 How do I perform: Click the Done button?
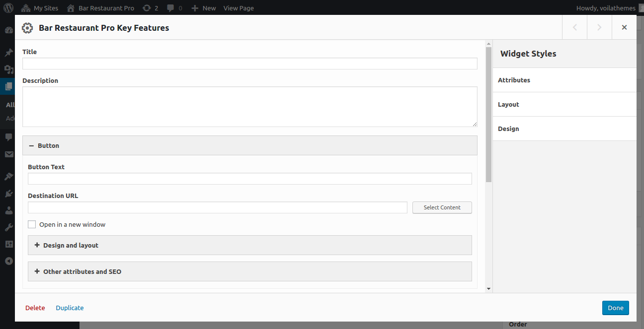click(x=616, y=308)
